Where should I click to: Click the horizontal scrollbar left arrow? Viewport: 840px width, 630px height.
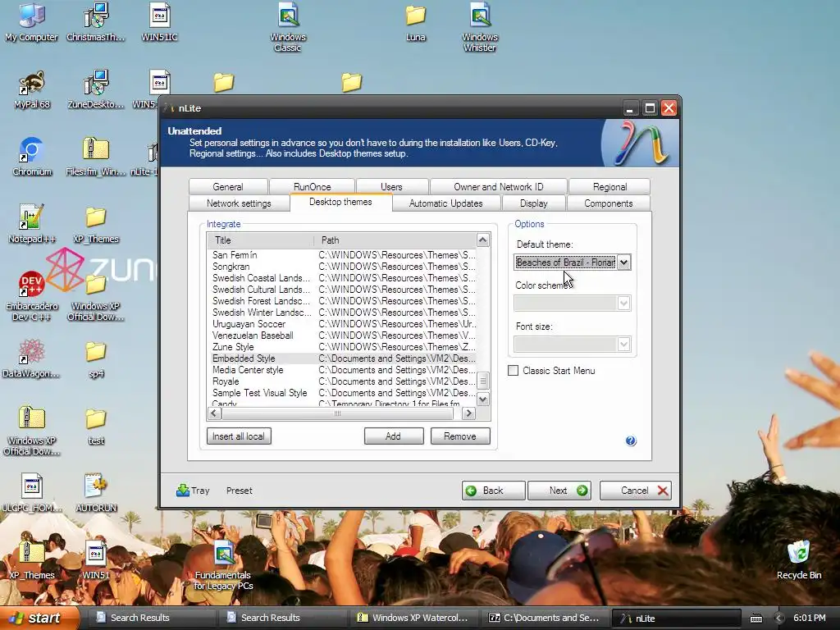coord(214,413)
